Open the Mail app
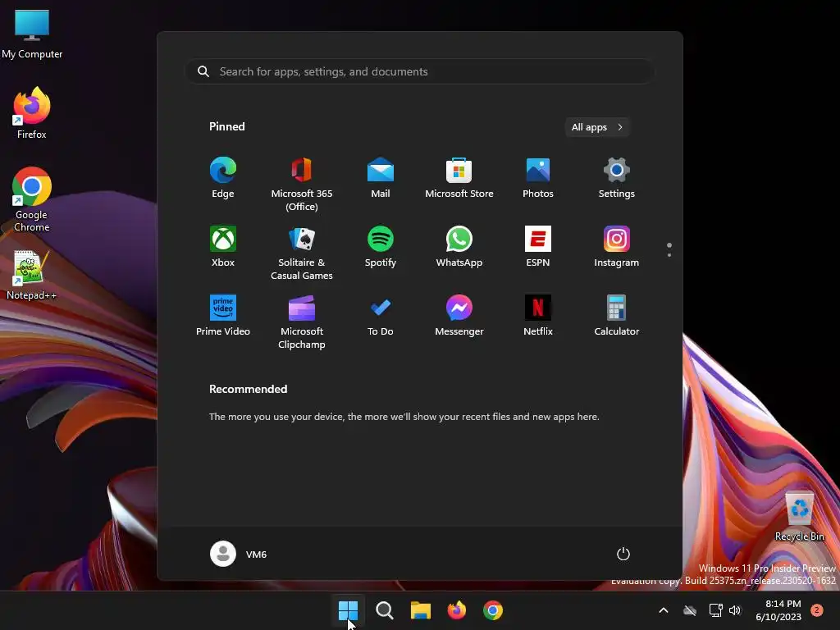Screen dimensions: 840x630 (x=381, y=178)
